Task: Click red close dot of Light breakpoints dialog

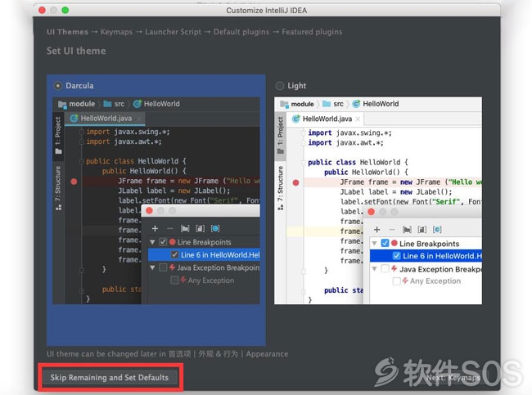Action: click(372, 212)
